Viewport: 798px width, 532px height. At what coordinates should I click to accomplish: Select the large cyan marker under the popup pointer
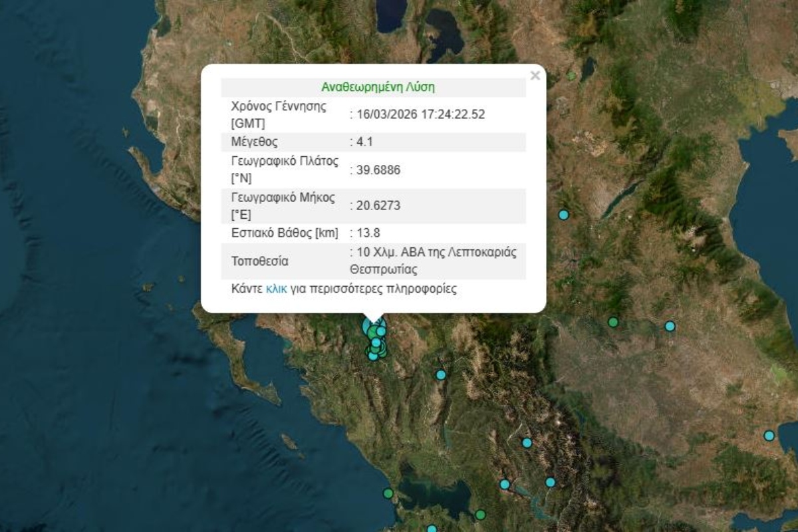coord(368,326)
